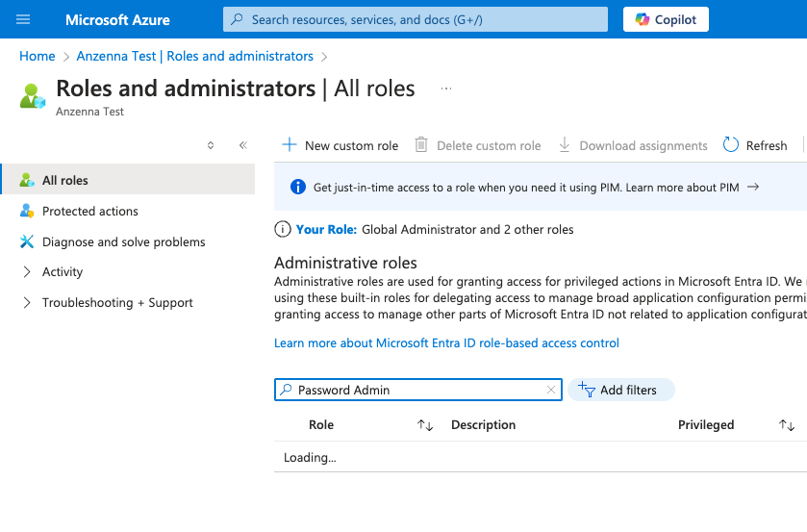
Task: Open the Azure portal hamburger menu
Action: click(23, 19)
